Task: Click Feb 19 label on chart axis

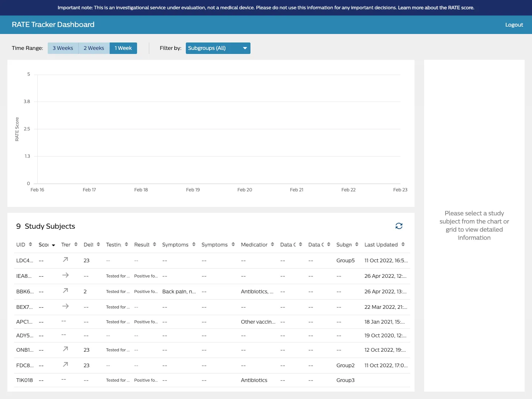Action: [x=193, y=190]
